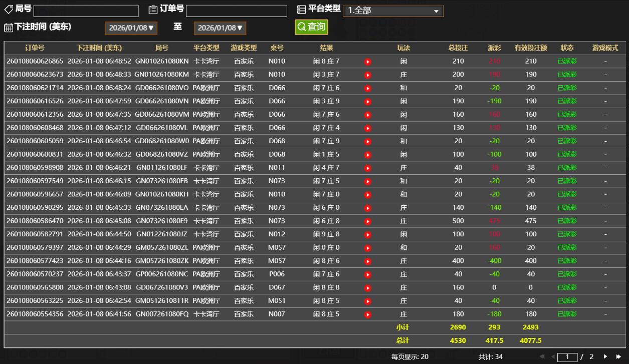
Task: Open the end date picker
Action: pos(220,28)
